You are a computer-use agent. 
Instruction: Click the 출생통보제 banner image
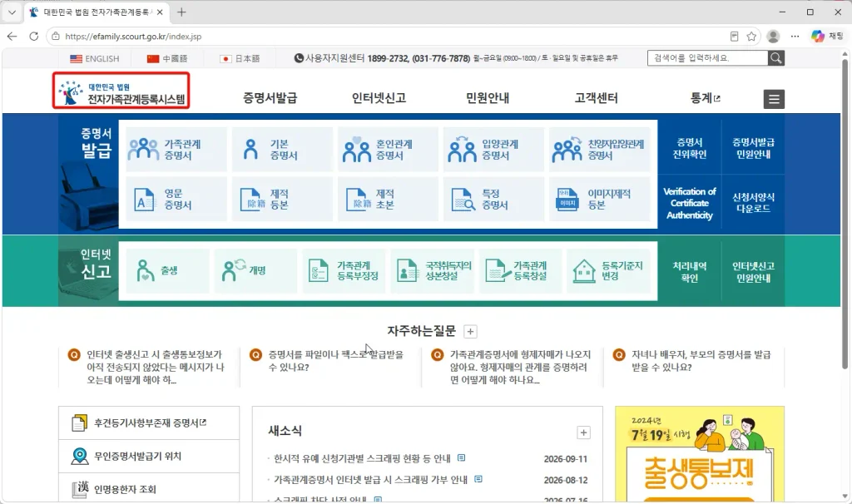point(699,454)
